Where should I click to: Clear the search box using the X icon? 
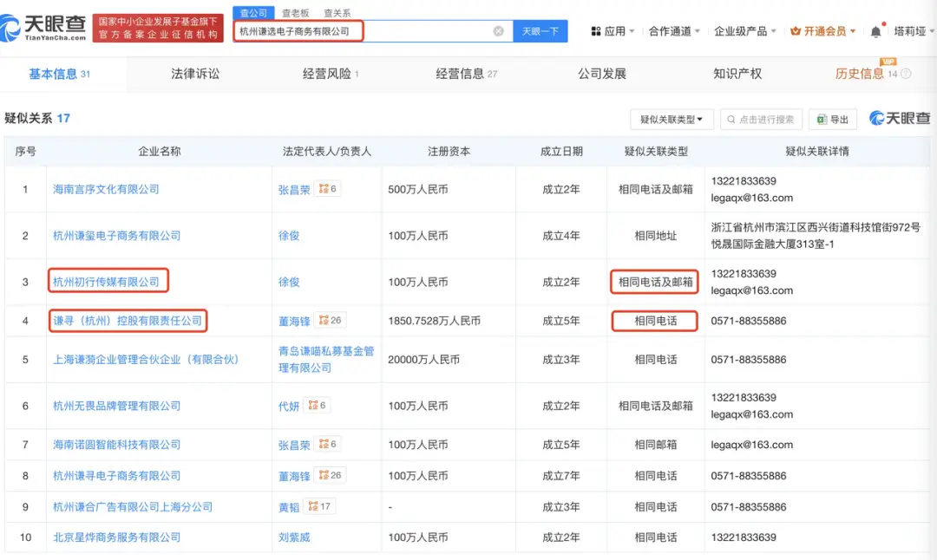click(498, 30)
